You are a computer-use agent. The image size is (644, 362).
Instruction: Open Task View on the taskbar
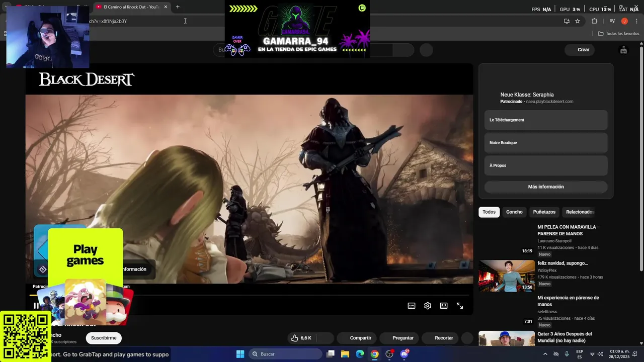pyautogui.click(x=331, y=354)
